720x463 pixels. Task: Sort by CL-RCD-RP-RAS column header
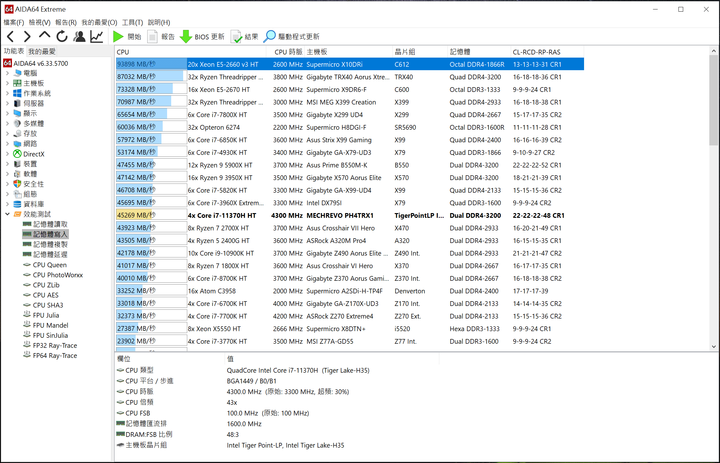tap(547, 52)
